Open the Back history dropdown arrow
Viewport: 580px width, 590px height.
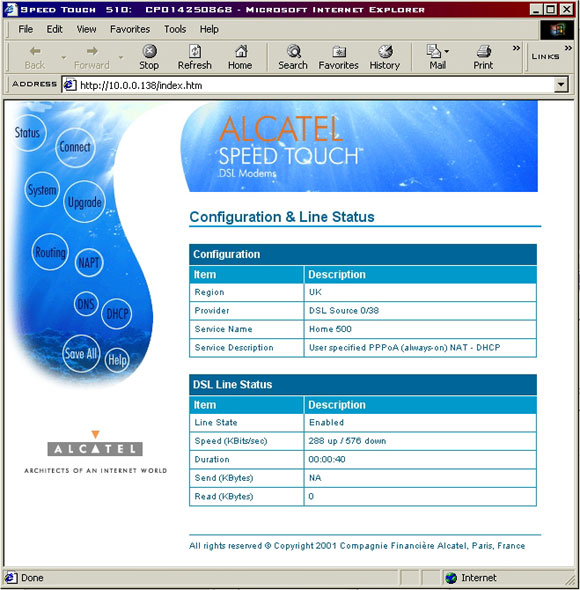click(x=64, y=57)
